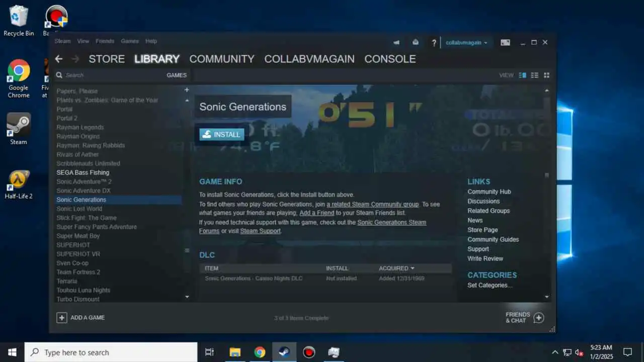The image size is (644, 362).
Task: Open the Steam menu
Action: [62, 41]
